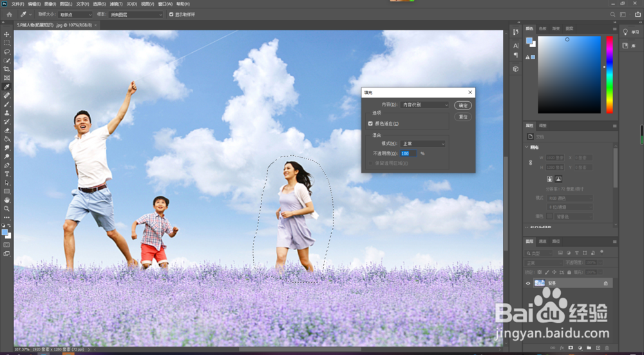
Task: Select the Hand tool
Action: pos(6,200)
